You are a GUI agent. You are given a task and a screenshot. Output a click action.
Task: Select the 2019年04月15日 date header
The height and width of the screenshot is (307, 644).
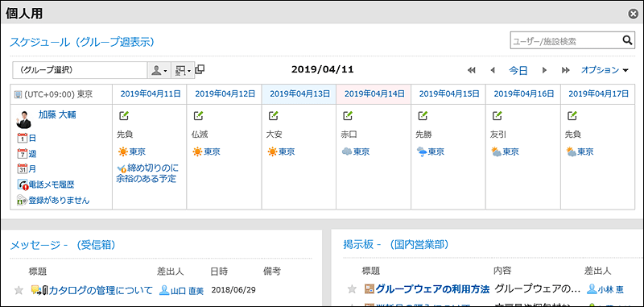point(449,94)
